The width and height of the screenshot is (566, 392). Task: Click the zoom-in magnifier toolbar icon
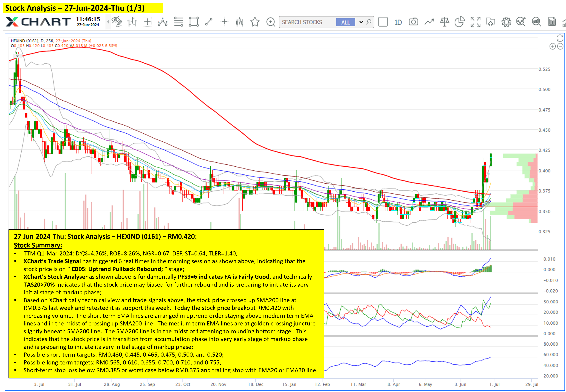pyautogui.click(x=271, y=22)
